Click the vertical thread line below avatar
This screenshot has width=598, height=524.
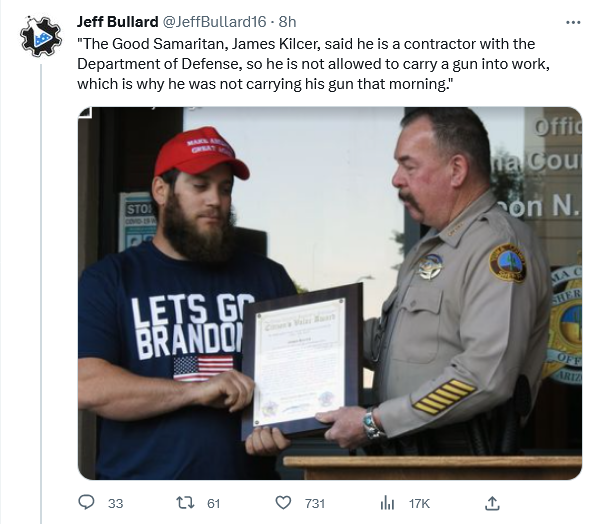pyautogui.click(x=41, y=294)
